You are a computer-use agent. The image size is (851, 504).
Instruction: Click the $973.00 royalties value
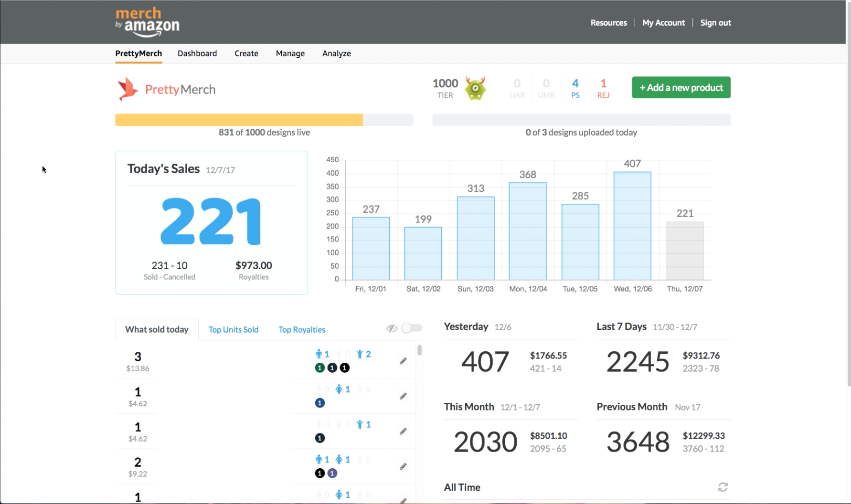tap(254, 265)
